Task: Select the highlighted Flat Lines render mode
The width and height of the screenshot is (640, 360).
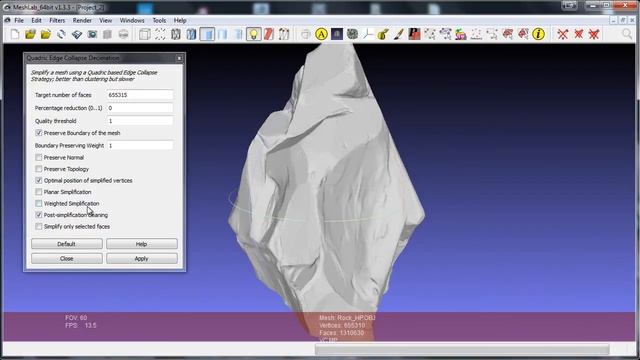Action: tap(207, 34)
